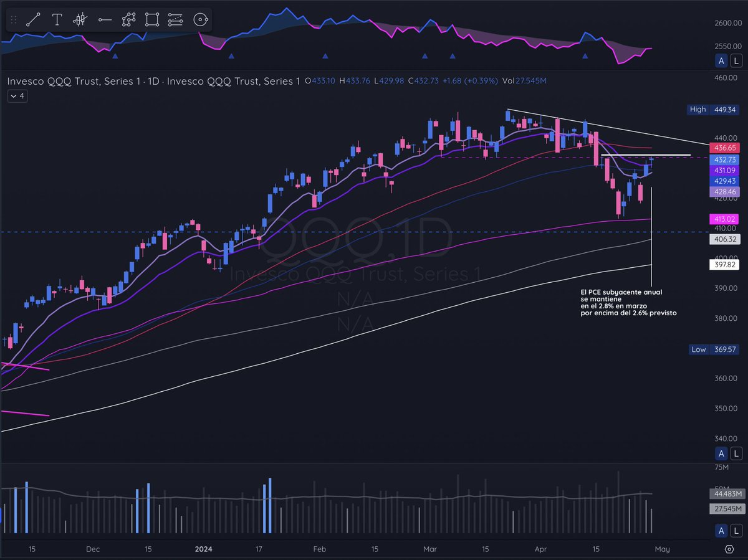Viewport: 748px width, 560px height.
Task: Toggle auto scale A in indicator pane
Action: pyautogui.click(x=721, y=60)
